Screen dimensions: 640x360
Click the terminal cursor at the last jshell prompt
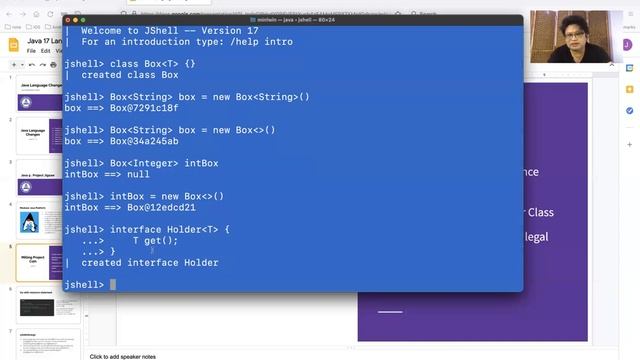[x=113, y=284]
